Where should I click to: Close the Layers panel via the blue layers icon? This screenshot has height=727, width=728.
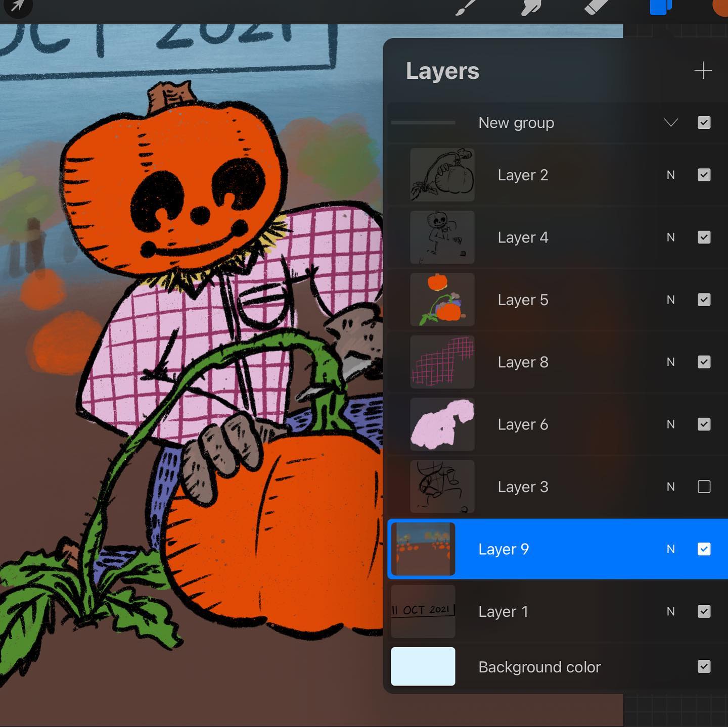click(x=659, y=7)
